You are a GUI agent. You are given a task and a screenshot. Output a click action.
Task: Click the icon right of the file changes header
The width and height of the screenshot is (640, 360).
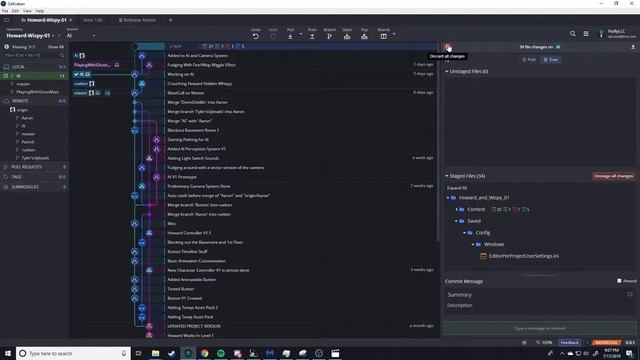tap(633, 47)
